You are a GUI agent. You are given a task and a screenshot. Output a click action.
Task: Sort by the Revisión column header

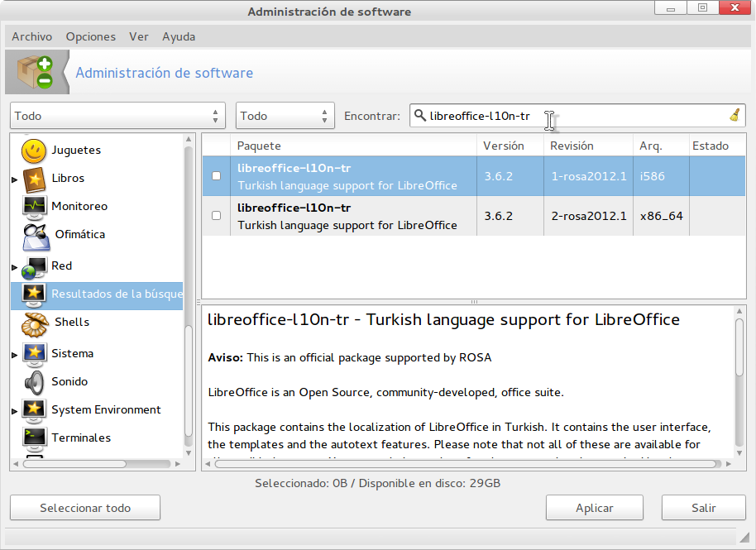588,146
